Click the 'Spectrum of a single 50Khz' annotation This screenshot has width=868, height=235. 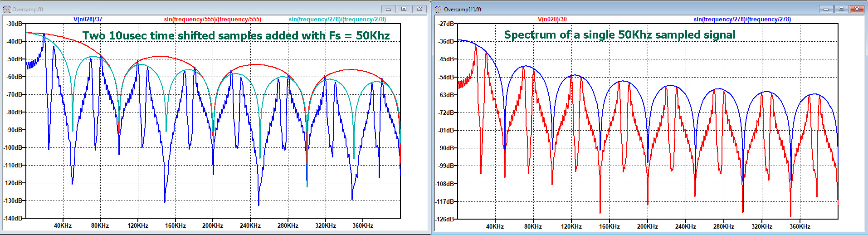(620, 34)
